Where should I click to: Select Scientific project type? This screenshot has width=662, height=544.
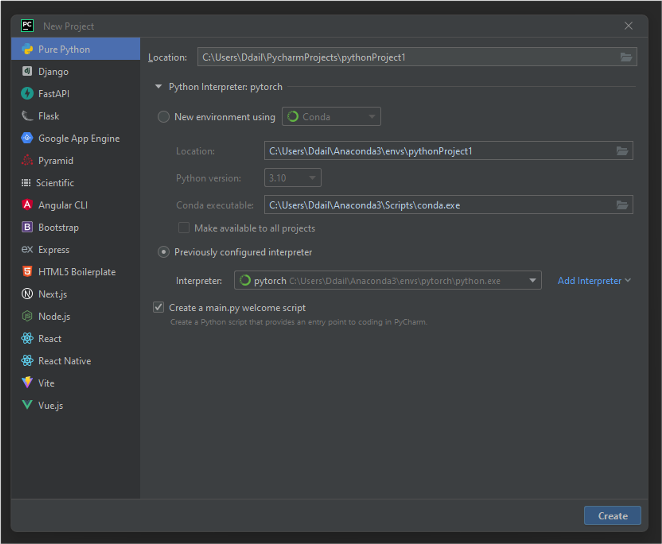[76, 182]
